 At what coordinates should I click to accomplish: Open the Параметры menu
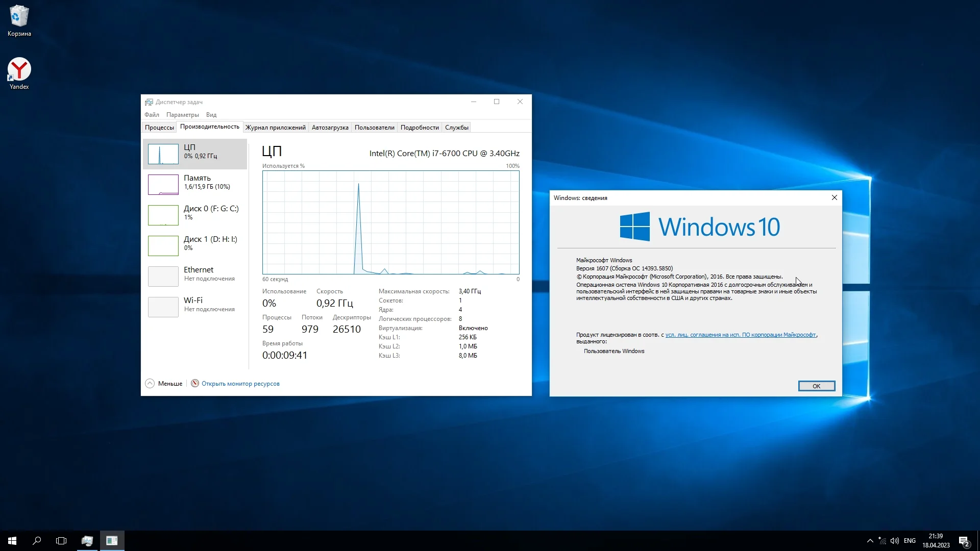(182, 115)
